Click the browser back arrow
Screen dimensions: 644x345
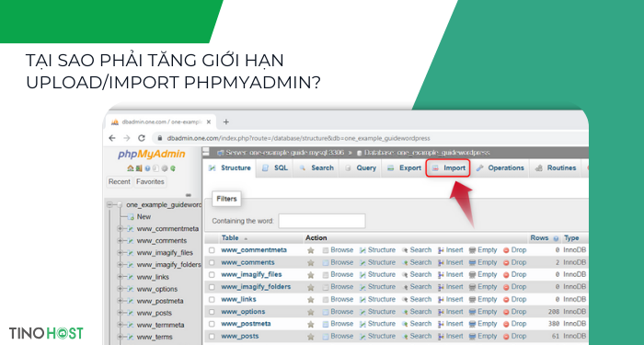coord(112,138)
